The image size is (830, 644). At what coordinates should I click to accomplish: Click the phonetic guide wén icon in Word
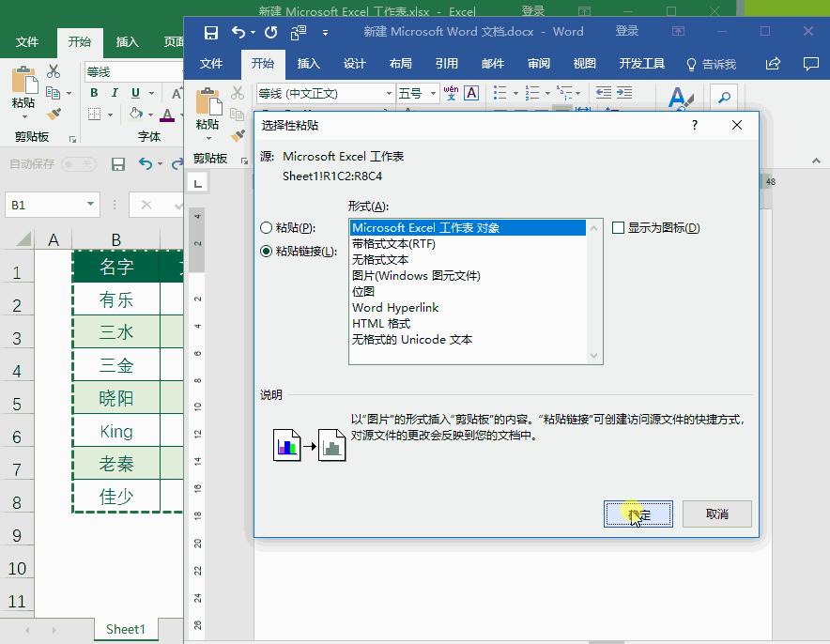pyautogui.click(x=451, y=93)
